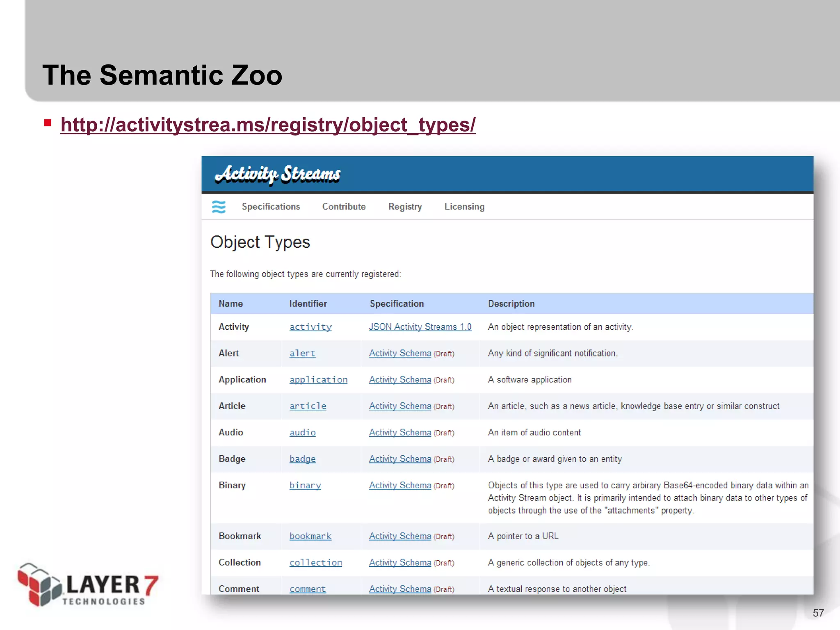Click description 'A badge or award given to an entity'
The height and width of the screenshot is (630, 840).
(555, 459)
